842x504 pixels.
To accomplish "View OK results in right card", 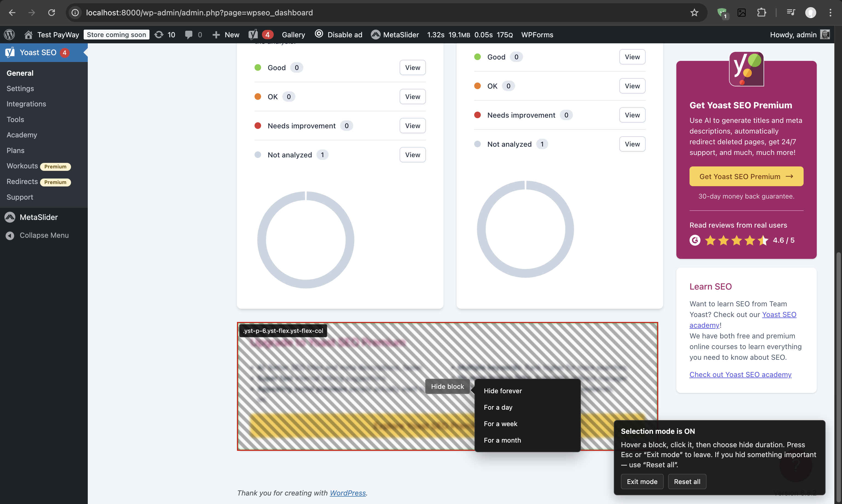I will [632, 86].
